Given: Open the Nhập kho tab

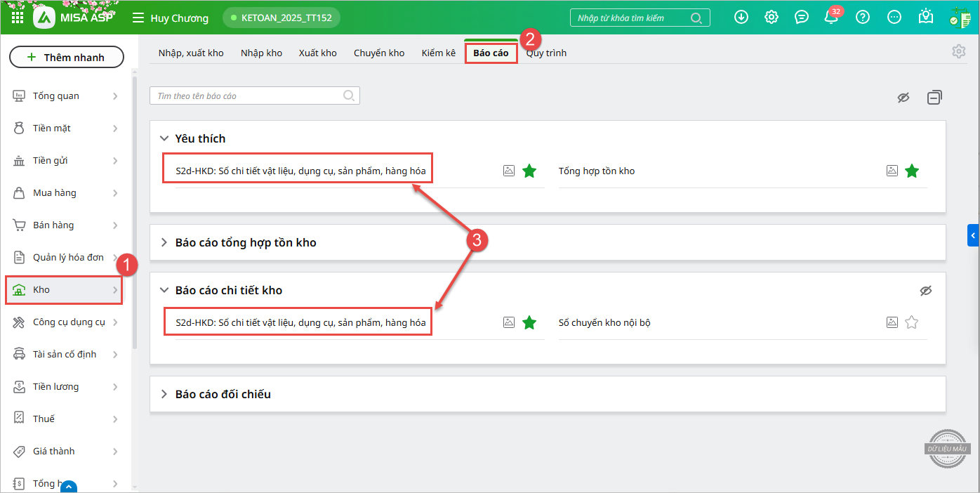Looking at the screenshot, I should (x=261, y=53).
